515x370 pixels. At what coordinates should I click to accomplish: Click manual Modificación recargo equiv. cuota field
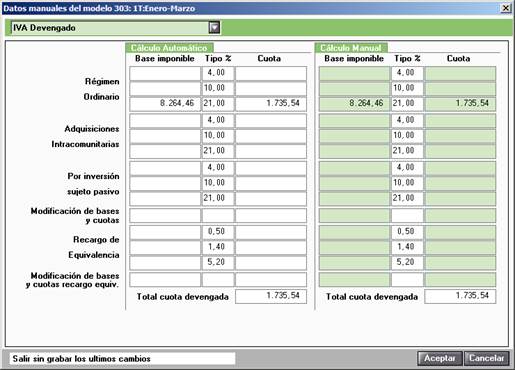pos(460,279)
